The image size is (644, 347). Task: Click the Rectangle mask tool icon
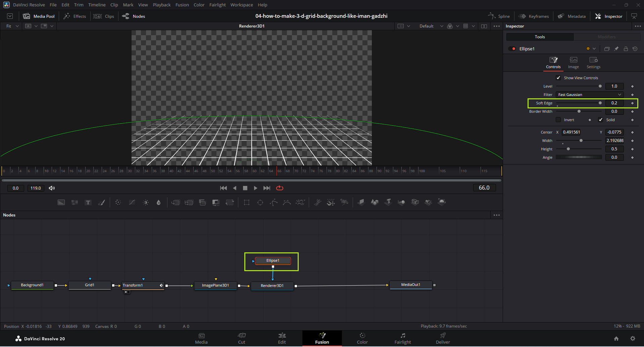coord(247,202)
